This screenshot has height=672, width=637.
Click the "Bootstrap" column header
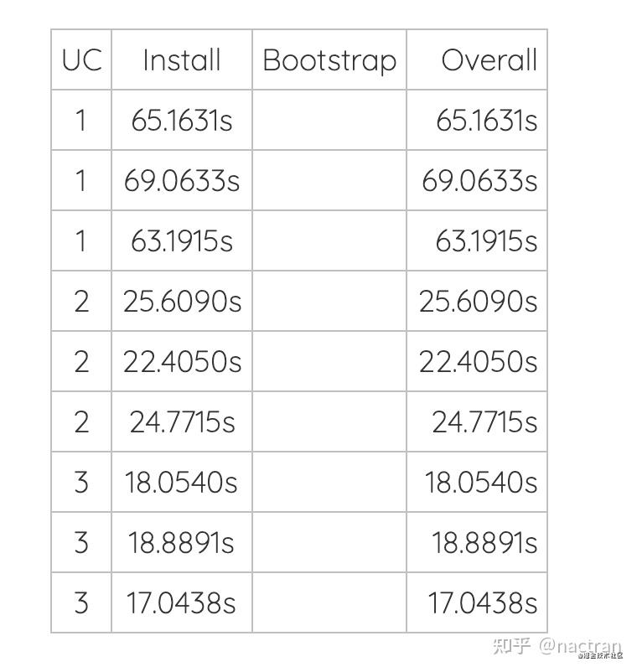(329, 60)
